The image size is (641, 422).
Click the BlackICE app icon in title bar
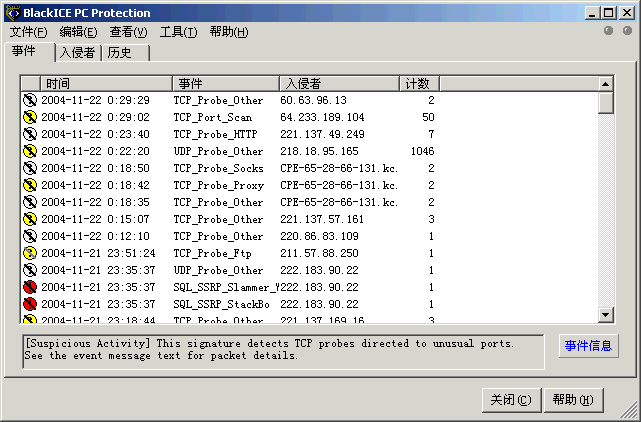13,13
